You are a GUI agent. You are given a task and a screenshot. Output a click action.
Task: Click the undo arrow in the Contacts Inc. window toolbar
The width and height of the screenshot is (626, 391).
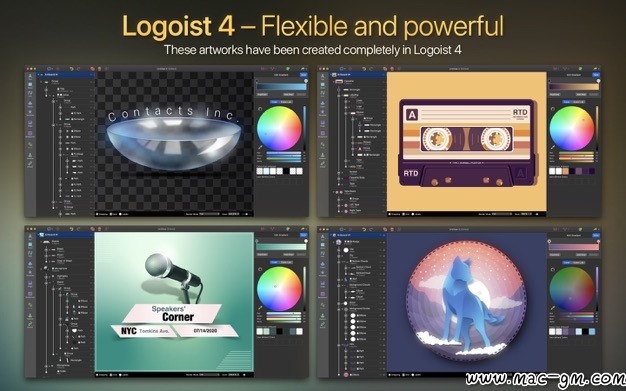(x=71, y=69)
